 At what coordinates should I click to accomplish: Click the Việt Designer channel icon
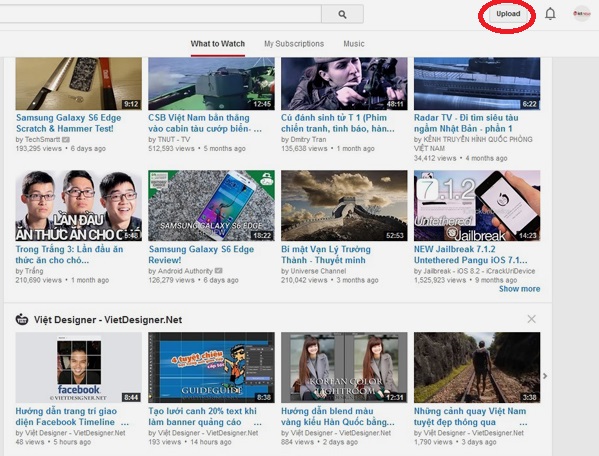[x=22, y=319]
